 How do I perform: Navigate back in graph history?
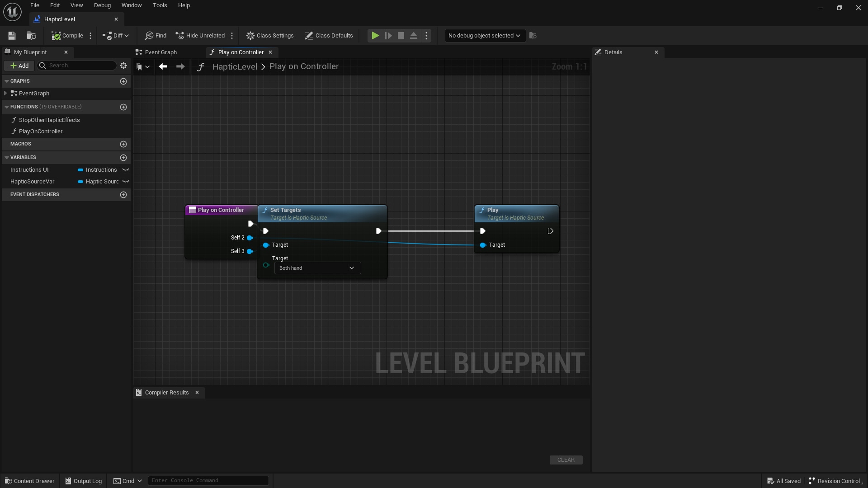163,66
